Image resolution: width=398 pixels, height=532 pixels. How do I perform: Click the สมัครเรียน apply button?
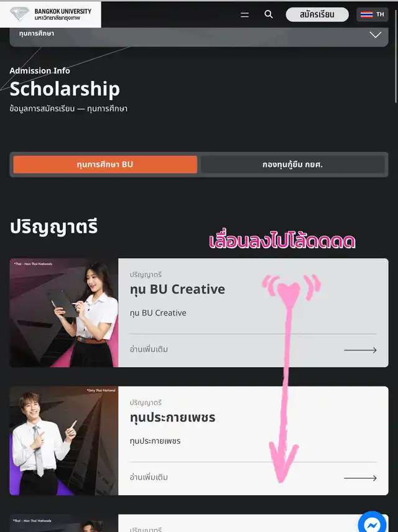click(317, 14)
